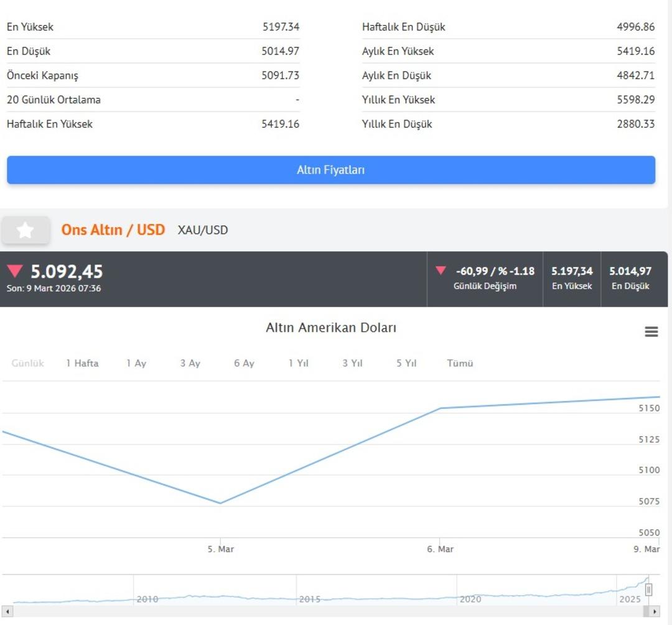Show the 6 Ay chart range
The height and width of the screenshot is (625, 672).
pyautogui.click(x=244, y=363)
